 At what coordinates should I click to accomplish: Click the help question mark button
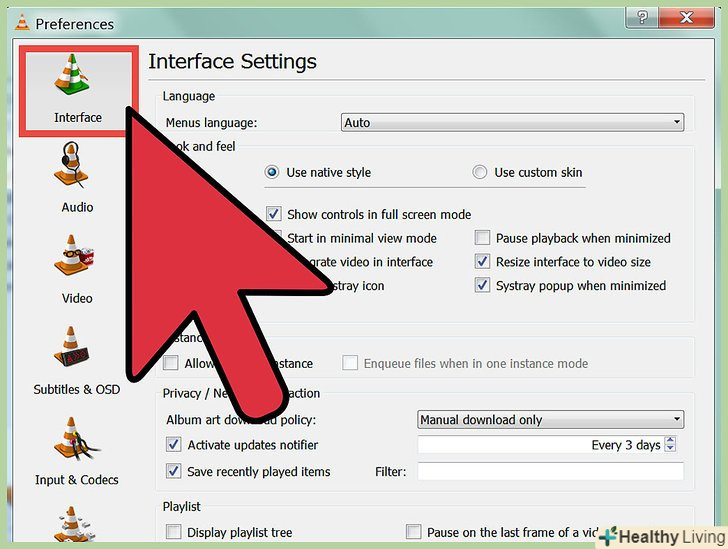tap(642, 18)
